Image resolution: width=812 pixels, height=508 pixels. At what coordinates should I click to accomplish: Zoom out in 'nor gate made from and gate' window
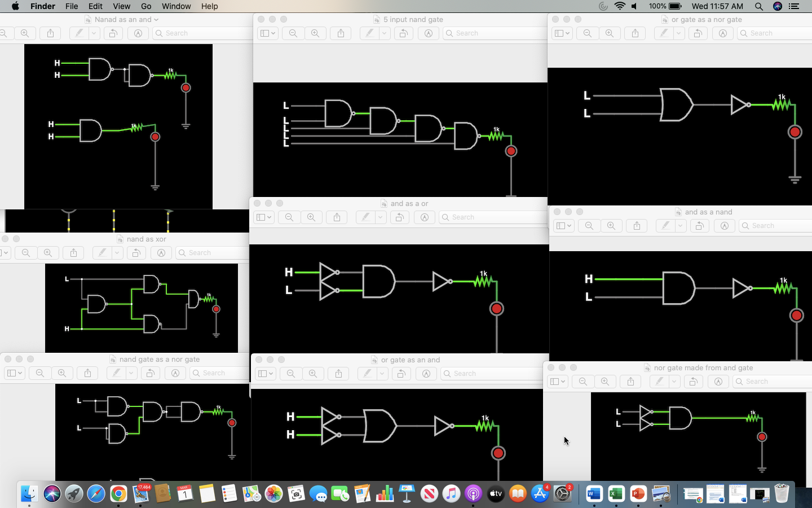(x=583, y=382)
